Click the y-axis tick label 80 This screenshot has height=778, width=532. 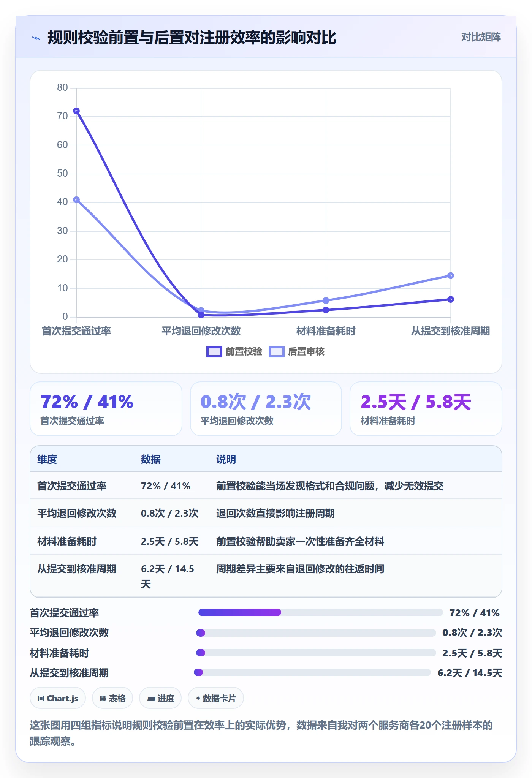62,88
